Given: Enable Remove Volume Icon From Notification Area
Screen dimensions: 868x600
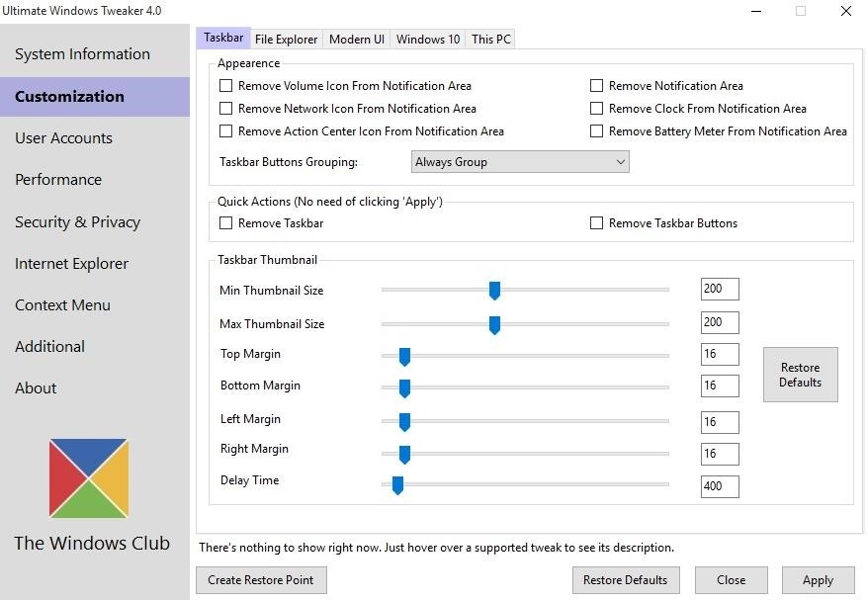Looking at the screenshot, I should tap(225, 86).
